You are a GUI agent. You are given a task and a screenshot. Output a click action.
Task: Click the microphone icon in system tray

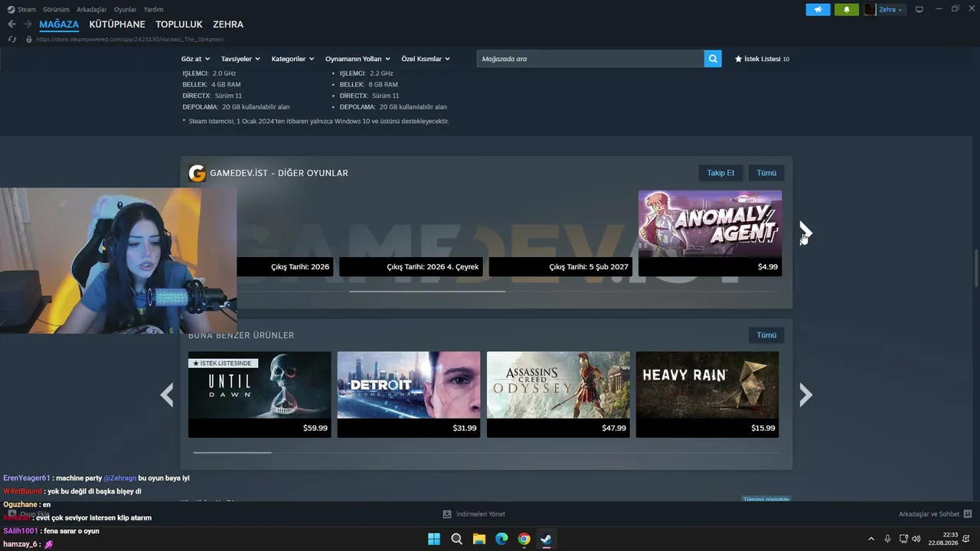point(887,539)
